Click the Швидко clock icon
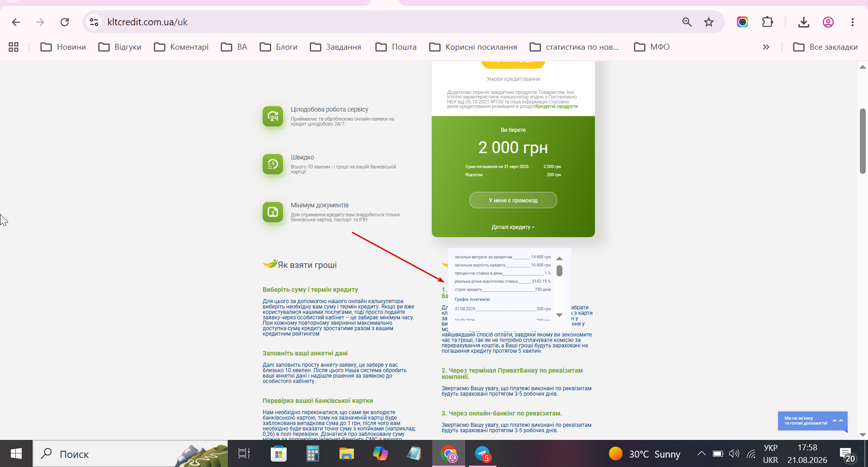 pos(273,164)
